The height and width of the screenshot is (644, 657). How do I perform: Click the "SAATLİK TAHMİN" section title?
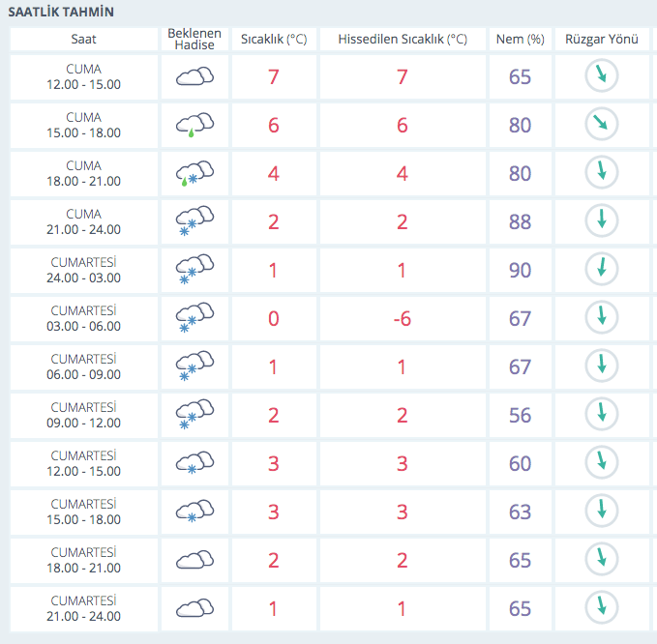pyautogui.click(x=61, y=13)
